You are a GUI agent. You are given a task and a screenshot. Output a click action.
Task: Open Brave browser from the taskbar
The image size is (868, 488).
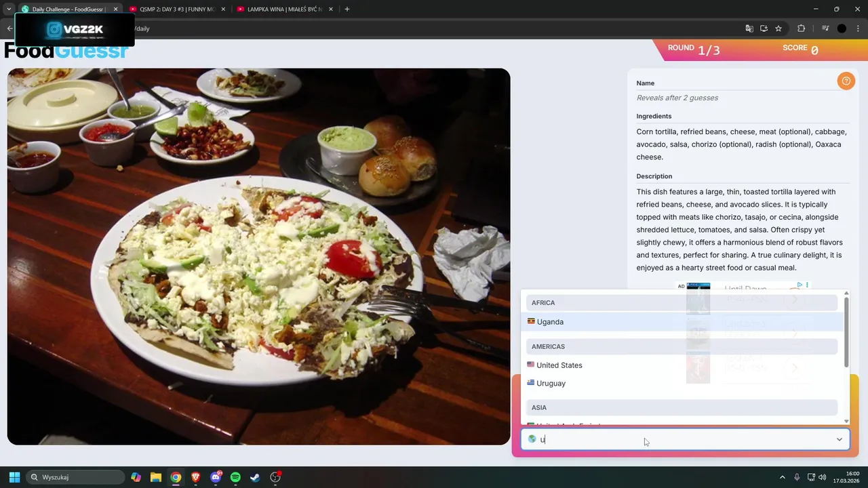pyautogui.click(x=195, y=477)
